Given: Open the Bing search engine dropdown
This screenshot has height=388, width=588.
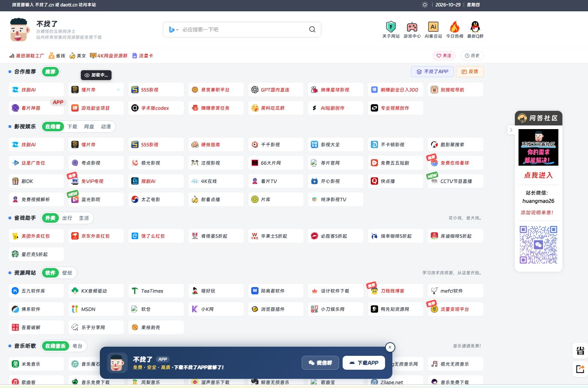Looking at the screenshot, I should click(174, 30).
